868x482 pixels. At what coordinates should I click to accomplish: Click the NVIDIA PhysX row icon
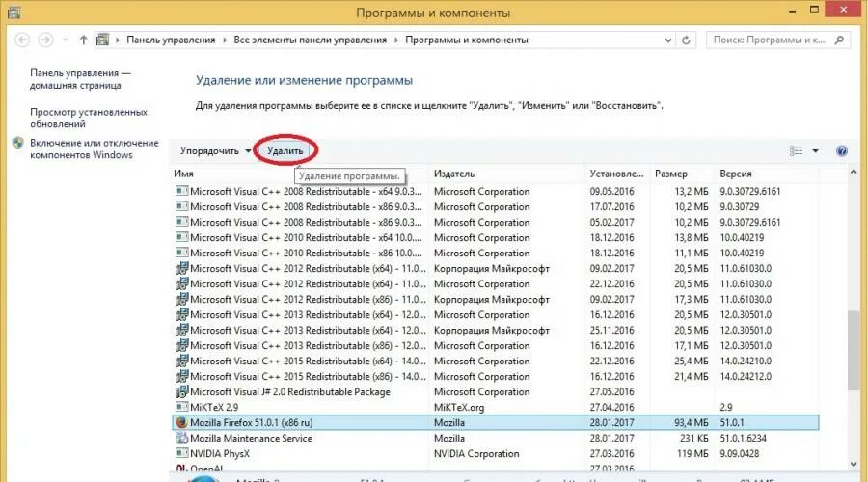(x=181, y=453)
